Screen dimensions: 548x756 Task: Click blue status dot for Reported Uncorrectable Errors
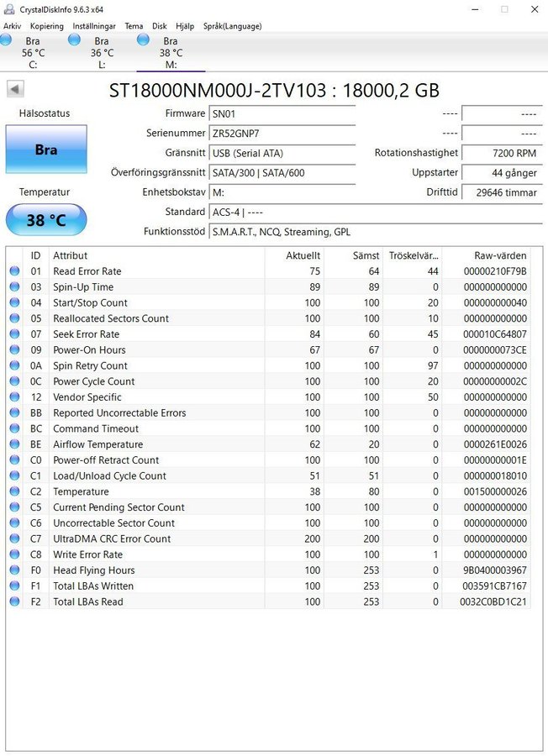14,412
